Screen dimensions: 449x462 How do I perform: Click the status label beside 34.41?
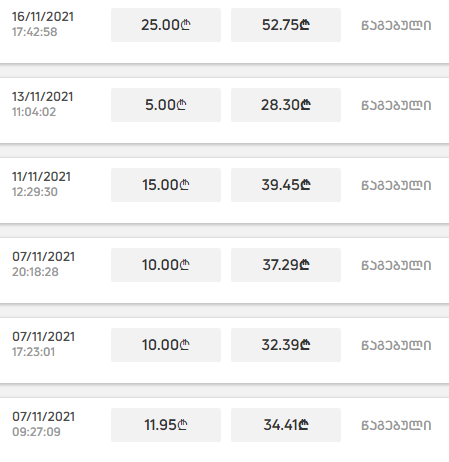click(x=396, y=425)
